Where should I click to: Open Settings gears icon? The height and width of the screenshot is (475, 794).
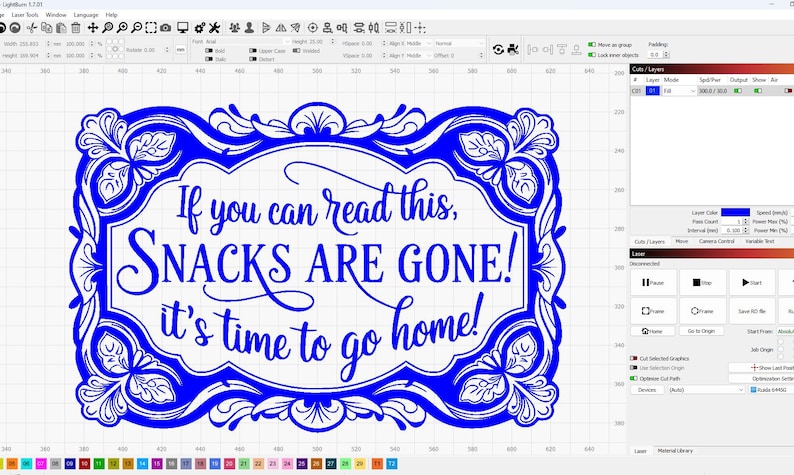coord(200,28)
